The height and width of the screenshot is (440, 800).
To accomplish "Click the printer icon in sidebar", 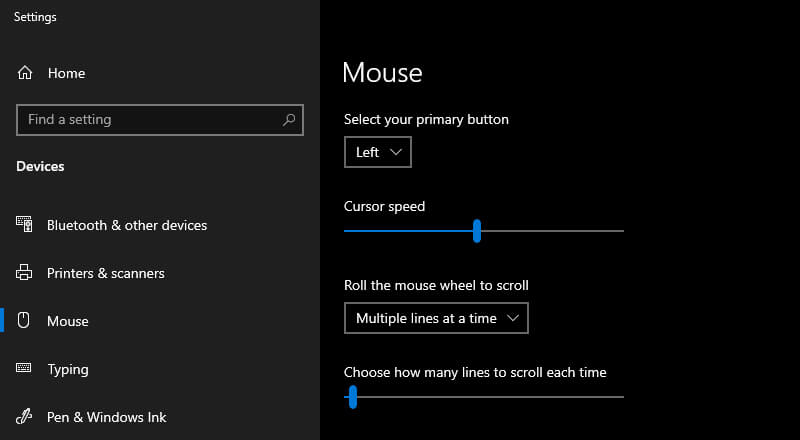I will pyautogui.click(x=25, y=273).
